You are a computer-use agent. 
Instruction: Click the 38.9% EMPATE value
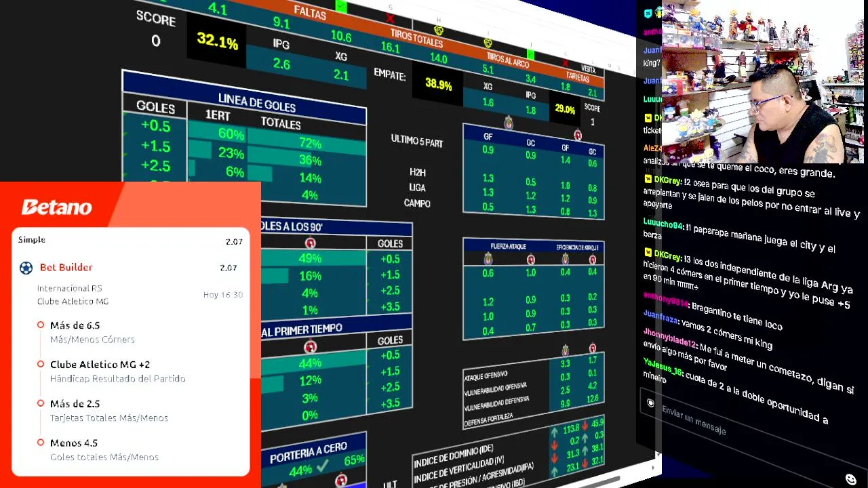438,85
